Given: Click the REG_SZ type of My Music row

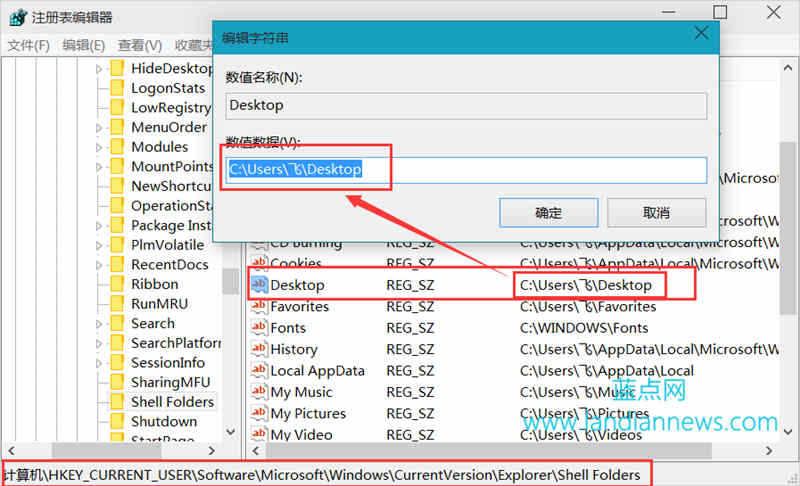Looking at the screenshot, I should point(410,392).
